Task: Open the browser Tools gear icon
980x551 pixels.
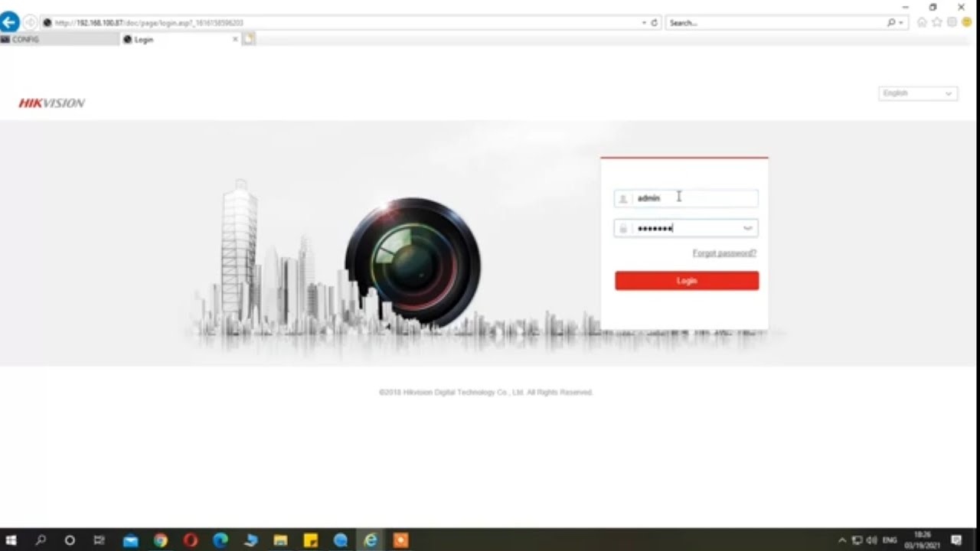Action: click(952, 23)
